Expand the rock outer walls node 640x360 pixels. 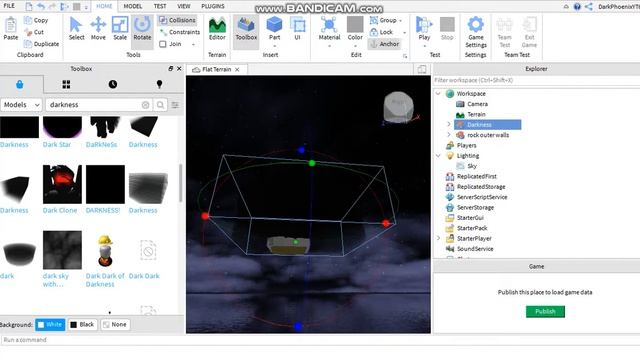[x=449, y=135]
